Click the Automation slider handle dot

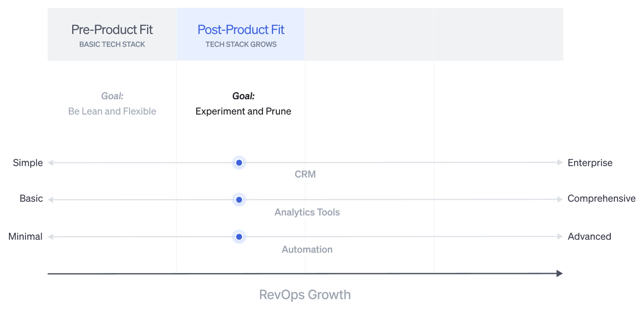(239, 237)
